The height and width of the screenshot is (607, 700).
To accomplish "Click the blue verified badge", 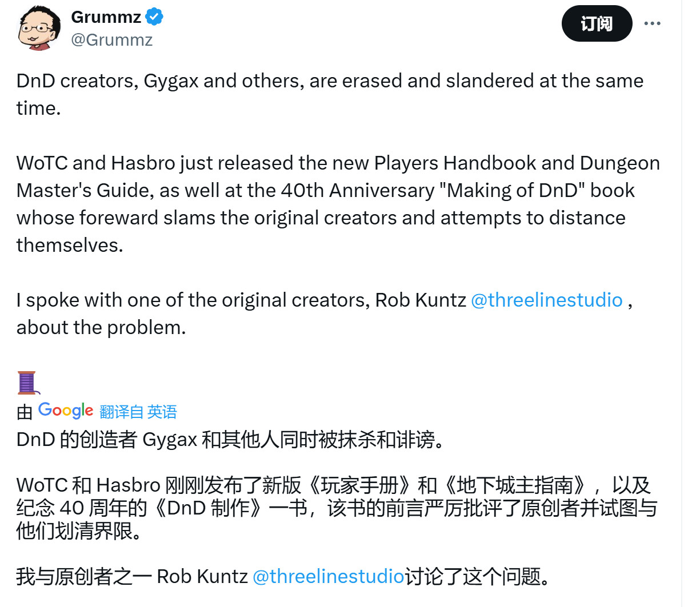I will tap(154, 17).
